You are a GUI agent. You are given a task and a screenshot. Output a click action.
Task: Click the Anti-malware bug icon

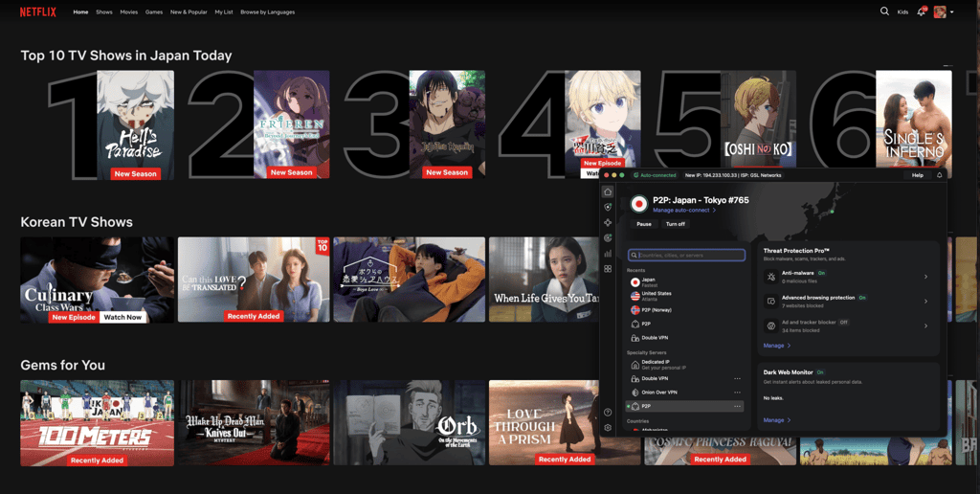coord(771,276)
